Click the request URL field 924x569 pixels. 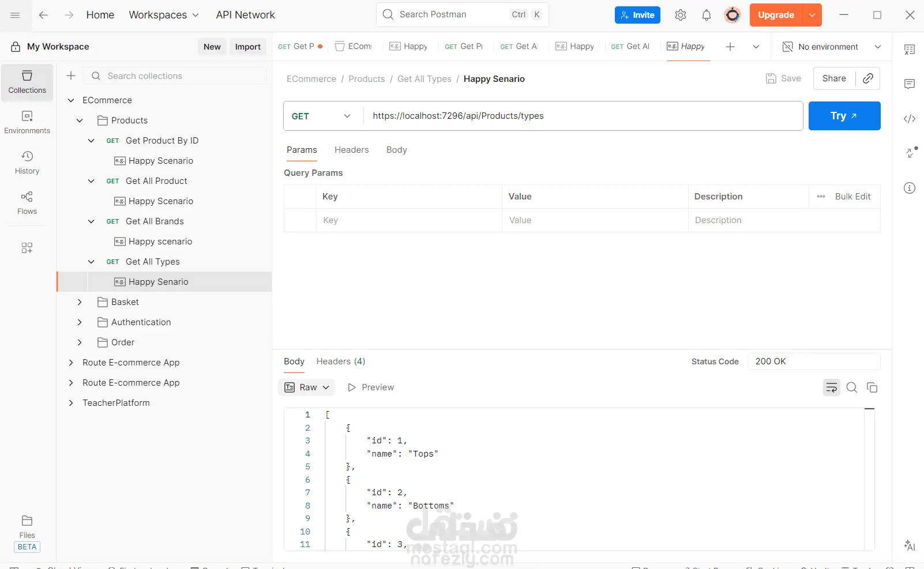[583, 116]
